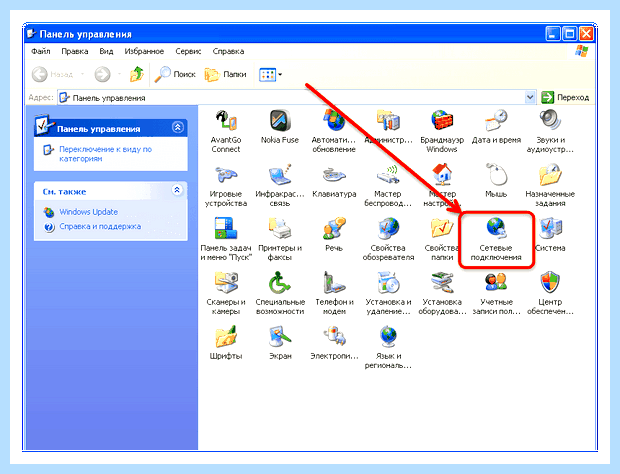Screen dimensions: 620x474
Task: Open Центр обеспечения безопасности icon
Action: pyautogui.click(x=550, y=294)
